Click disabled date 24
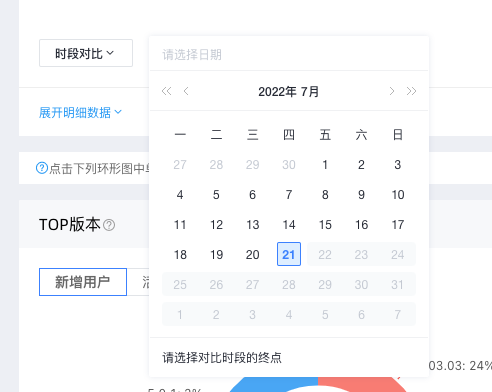 tap(398, 255)
